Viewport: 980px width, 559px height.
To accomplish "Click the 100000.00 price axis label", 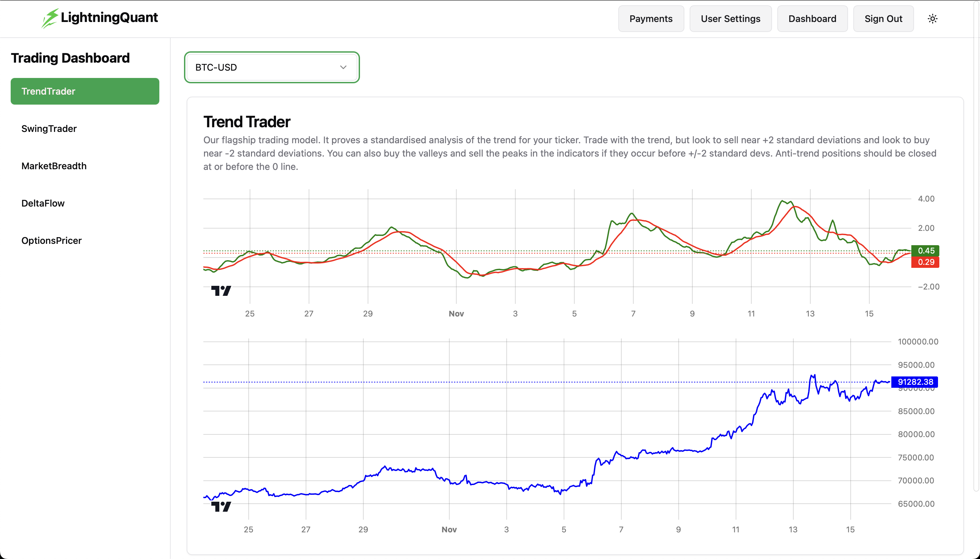I will pos(918,342).
